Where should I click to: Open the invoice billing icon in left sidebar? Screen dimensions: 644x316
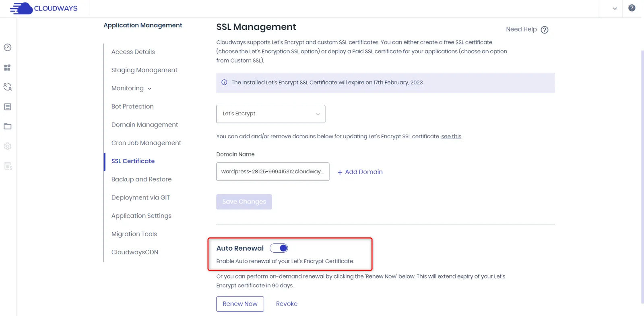(8, 166)
